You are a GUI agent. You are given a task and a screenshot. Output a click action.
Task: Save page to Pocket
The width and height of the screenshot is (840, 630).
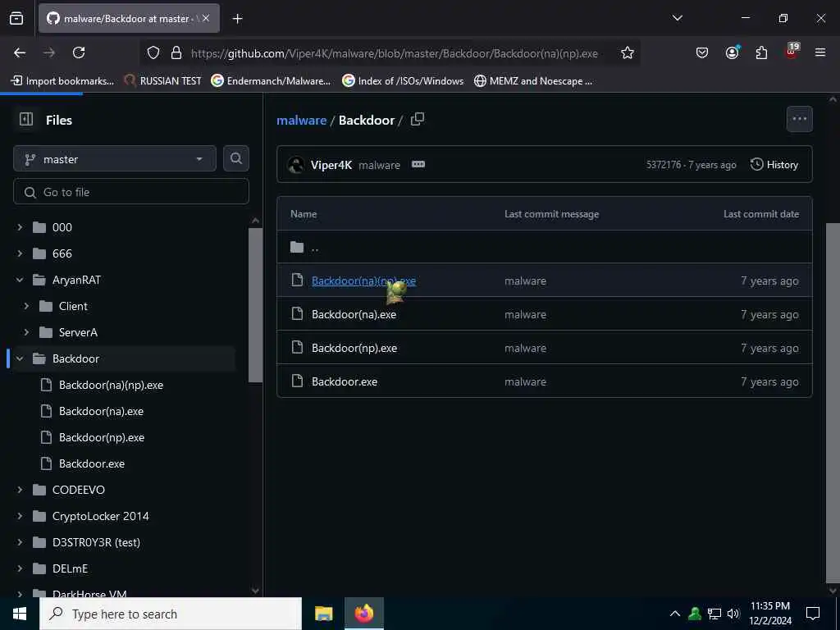(702, 52)
